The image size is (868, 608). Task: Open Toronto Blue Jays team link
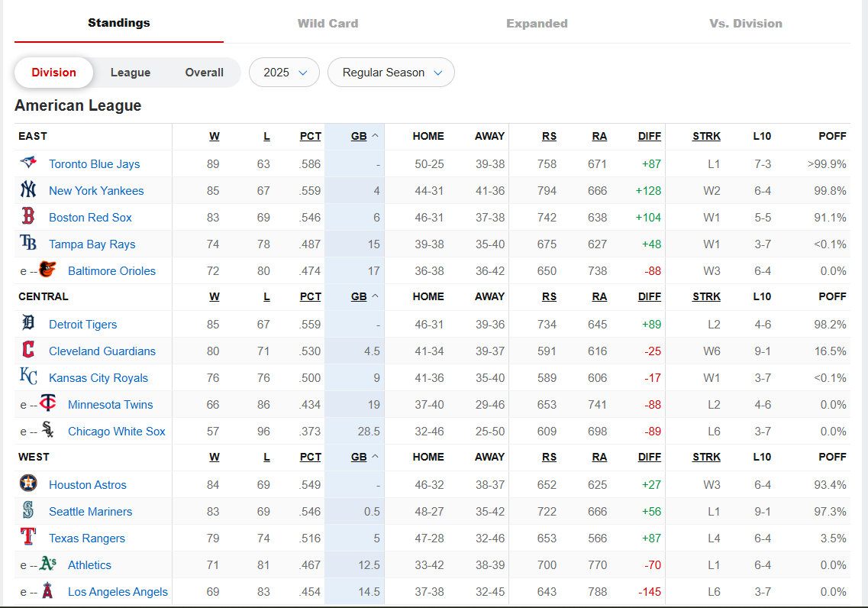click(94, 164)
